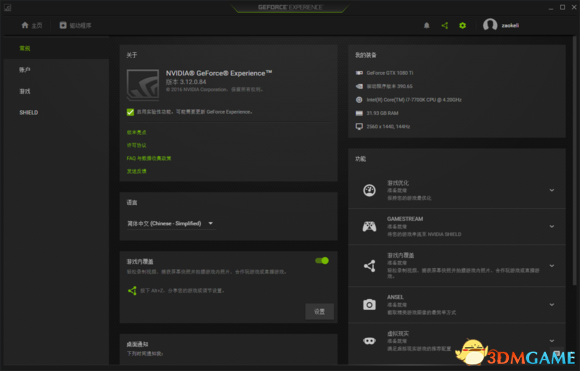This screenshot has height=371, width=580.
Task: Click the home icon in top bar
Action: coord(25,25)
